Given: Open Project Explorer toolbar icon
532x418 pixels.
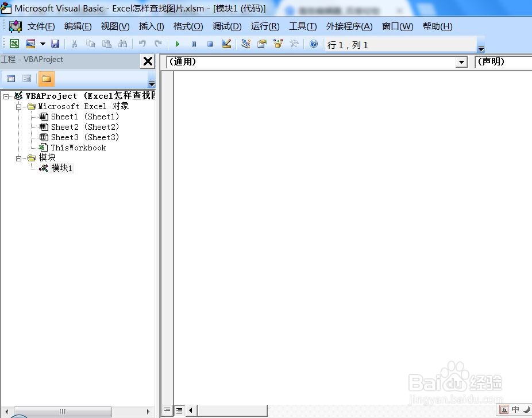Looking at the screenshot, I should (x=246, y=44).
